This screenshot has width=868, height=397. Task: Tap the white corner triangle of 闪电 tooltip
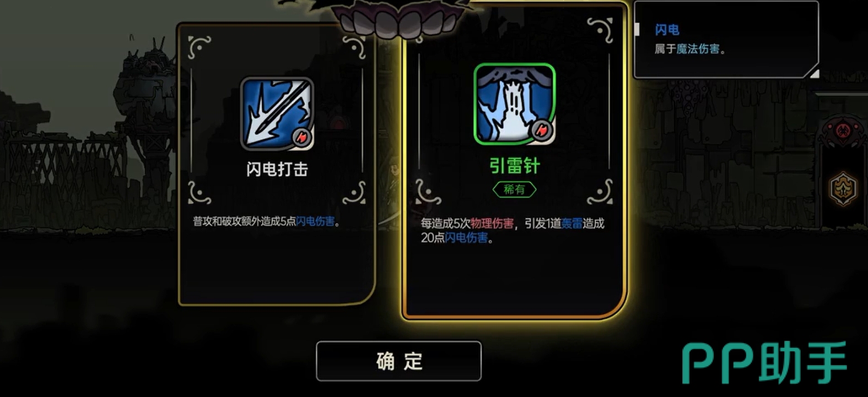coord(813,73)
